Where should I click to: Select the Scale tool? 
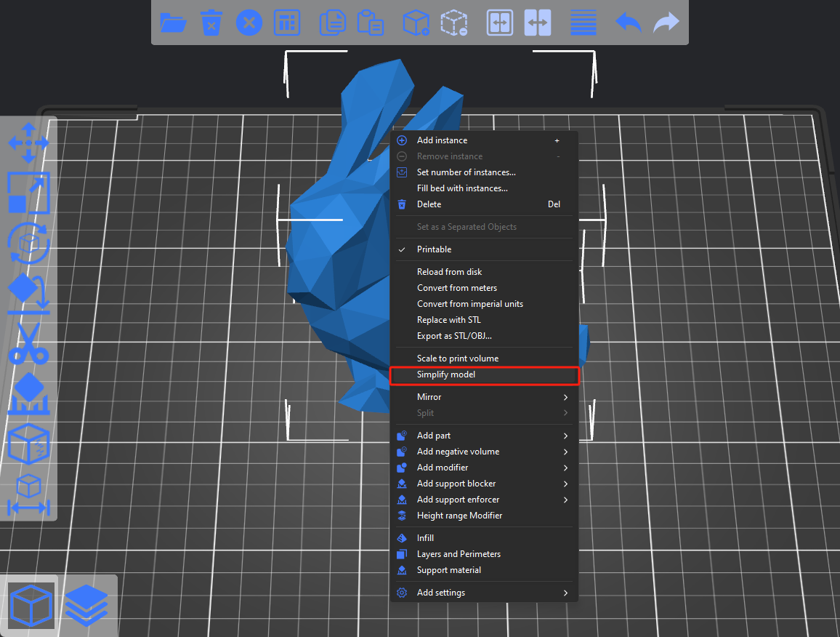[29, 193]
